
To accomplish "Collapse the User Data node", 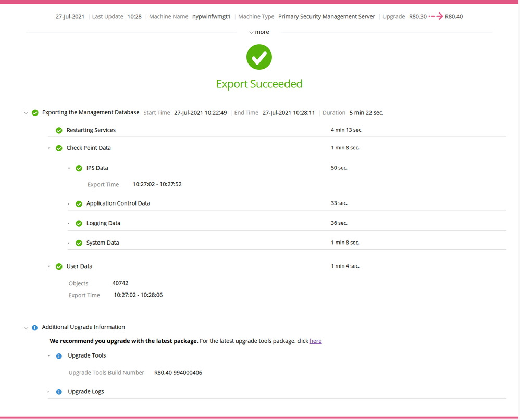I will coord(49,266).
